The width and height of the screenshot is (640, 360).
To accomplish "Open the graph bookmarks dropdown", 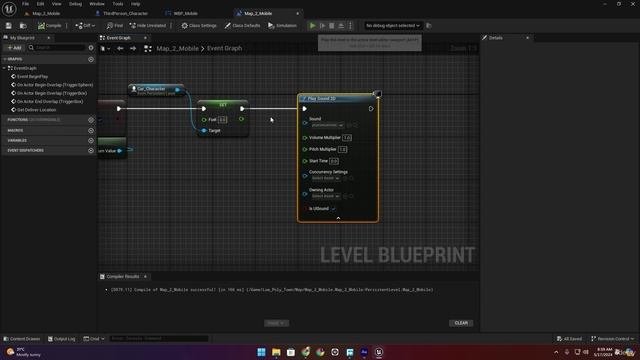I will click(105, 49).
